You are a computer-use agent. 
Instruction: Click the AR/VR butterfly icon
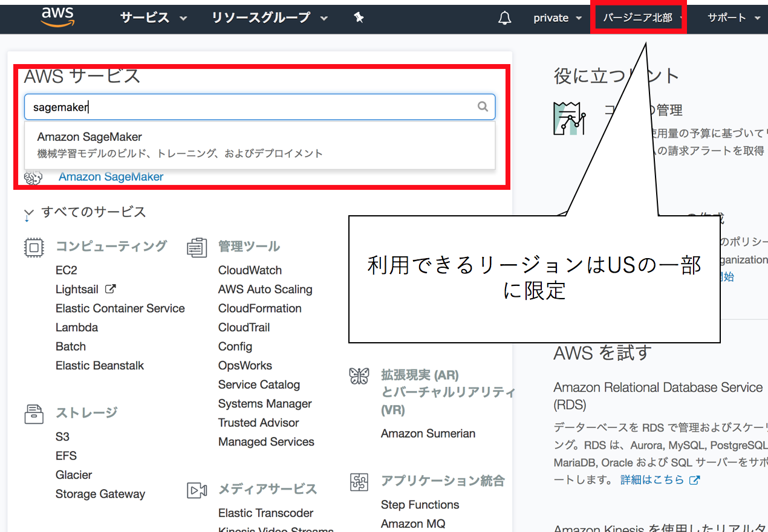359,376
